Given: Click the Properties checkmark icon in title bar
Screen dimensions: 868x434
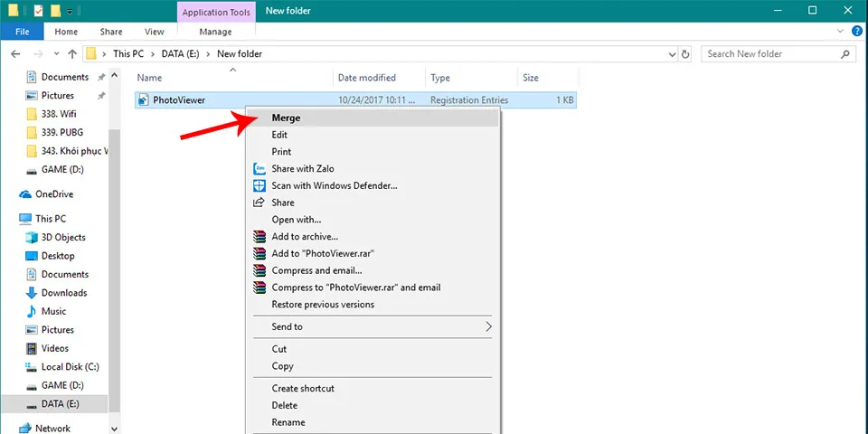Looking at the screenshot, I should click(37, 11).
